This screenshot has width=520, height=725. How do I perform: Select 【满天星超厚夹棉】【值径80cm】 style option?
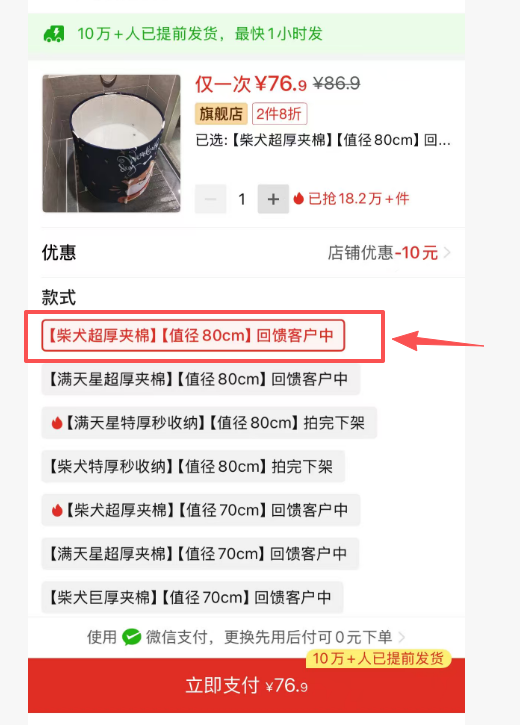(201, 379)
